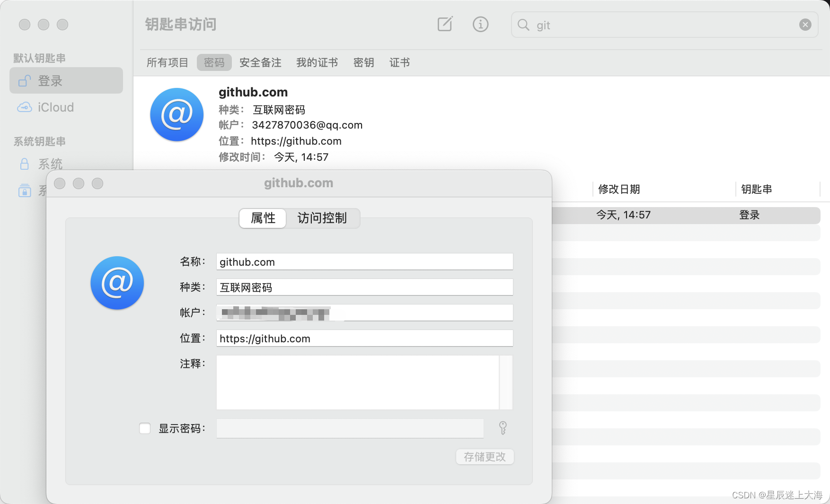
Task: Click the search magnifier icon
Action: tap(523, 25)
